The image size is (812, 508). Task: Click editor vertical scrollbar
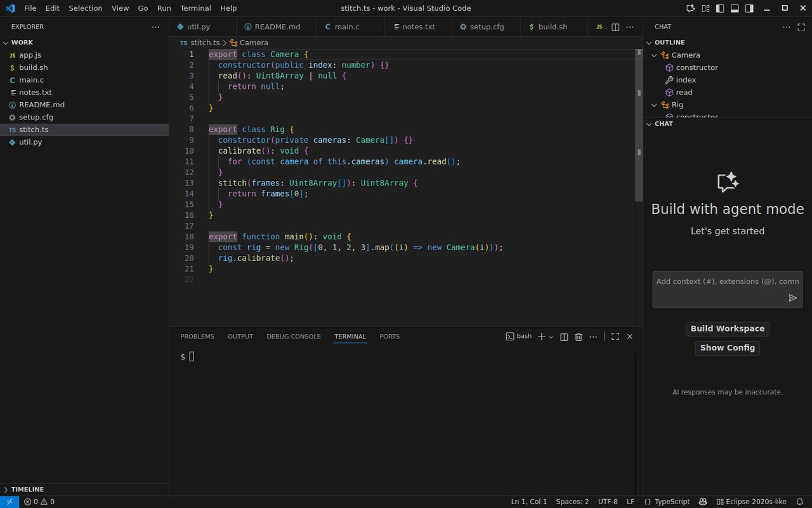[x=639, y=127]
